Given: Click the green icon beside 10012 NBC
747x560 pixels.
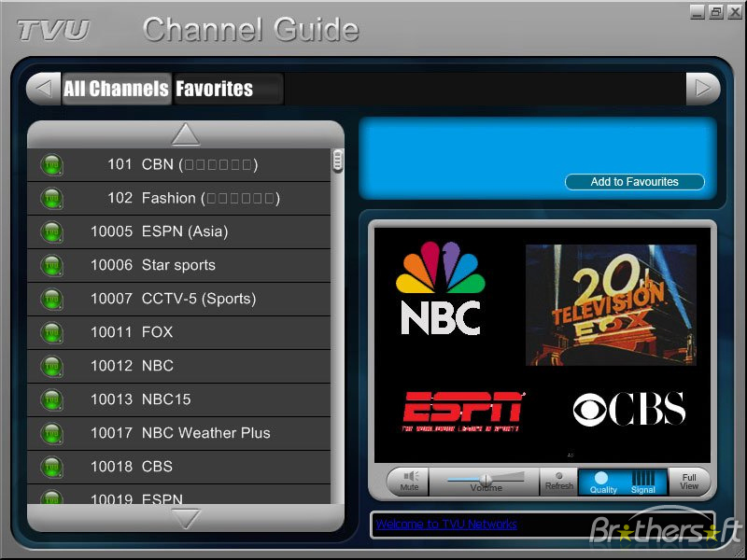Looking at the screenshot, I should [52, 366].
